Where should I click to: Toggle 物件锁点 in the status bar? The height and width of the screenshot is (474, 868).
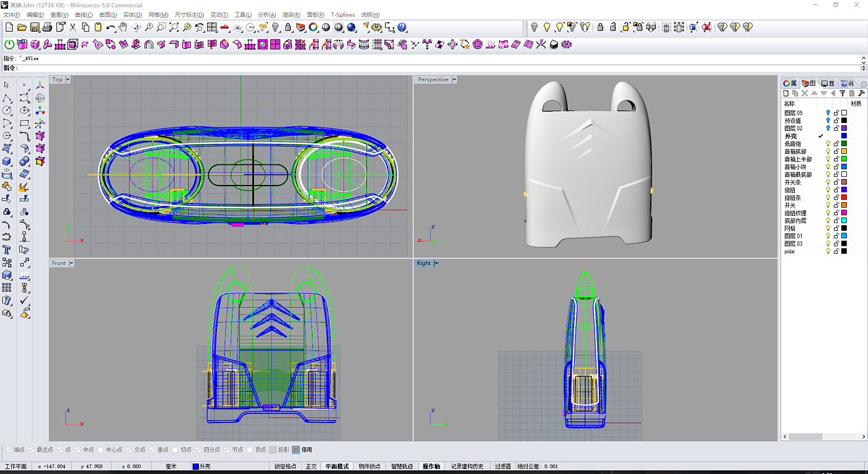pos(370,467)
